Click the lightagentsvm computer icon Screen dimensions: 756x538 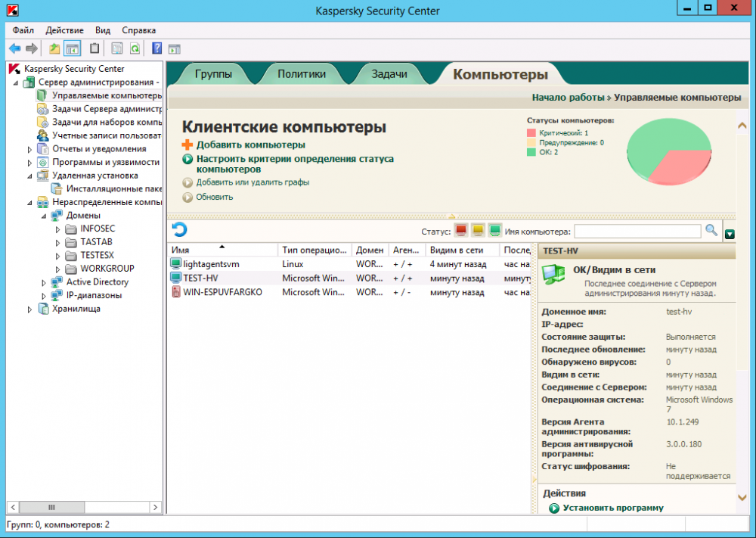pos(176,264)
